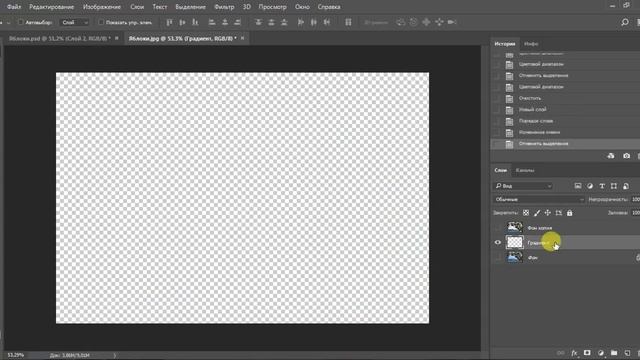
Task: Align top edges in options bar
Action: click(169, 22)
